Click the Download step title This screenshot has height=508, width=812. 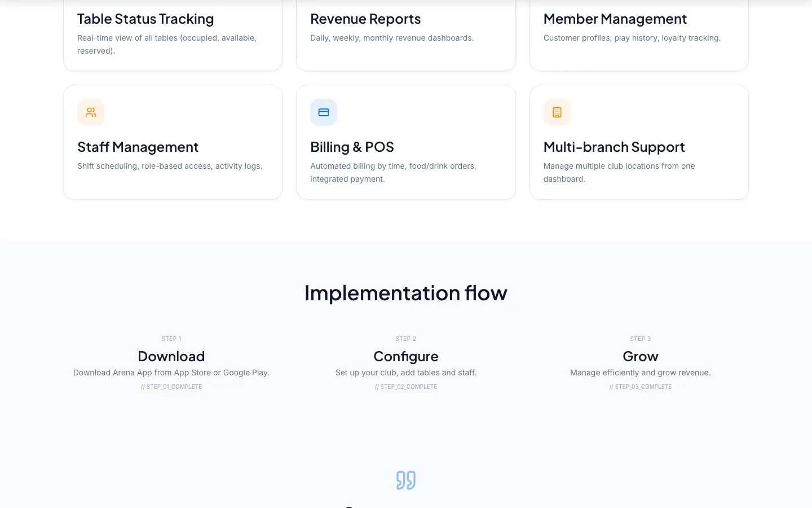(x=171, y=356)
